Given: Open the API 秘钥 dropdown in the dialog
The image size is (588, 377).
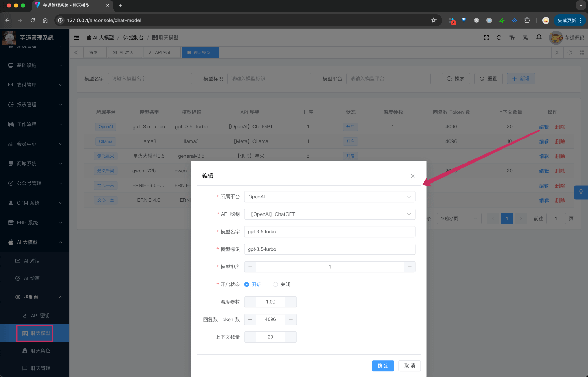Looking at the screenshot, I should (330, 214).
